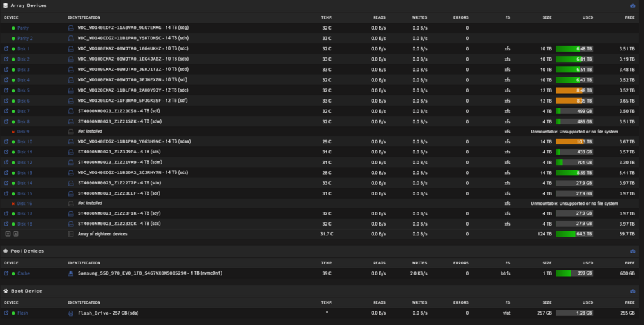Open the browse icon for Disk 2
The height and width of the screenshot is (325, 644).
(6, 59)
